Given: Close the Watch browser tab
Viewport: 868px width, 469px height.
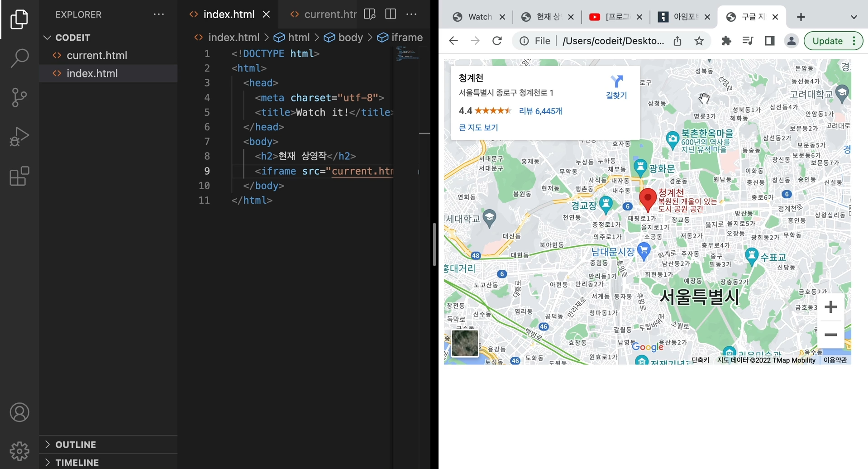Looking at the screenshot, I should coord(502,17).
